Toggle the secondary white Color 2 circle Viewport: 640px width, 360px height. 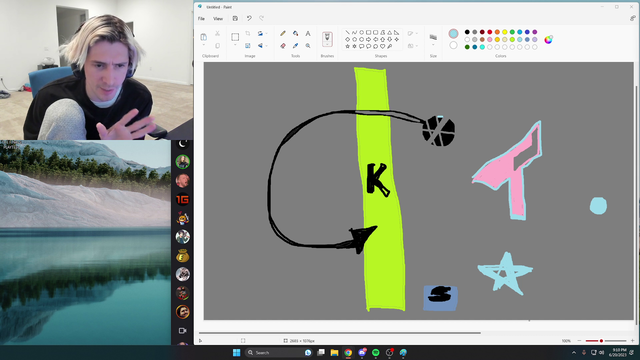tap(453, 45)
